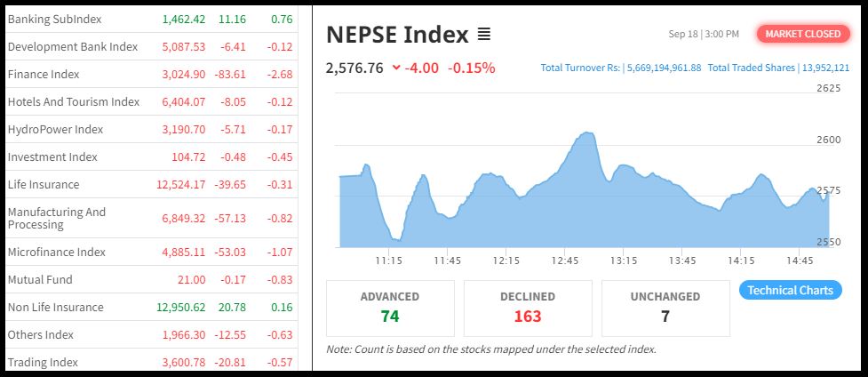
Task: Open the Development Bank Index entry
Action: [x=72, y=46]
